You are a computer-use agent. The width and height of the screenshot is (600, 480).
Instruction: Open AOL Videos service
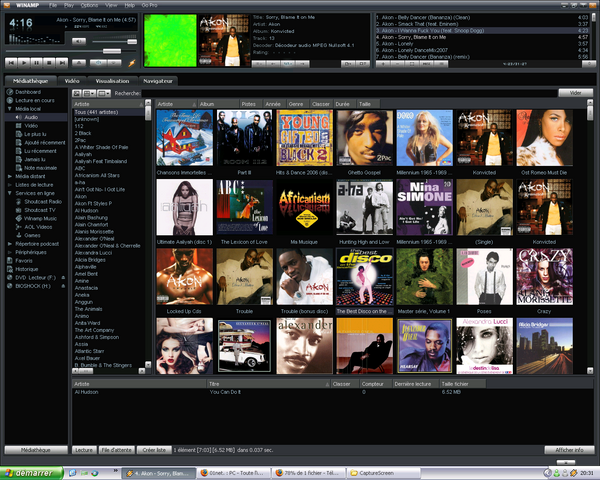point(34,227)
